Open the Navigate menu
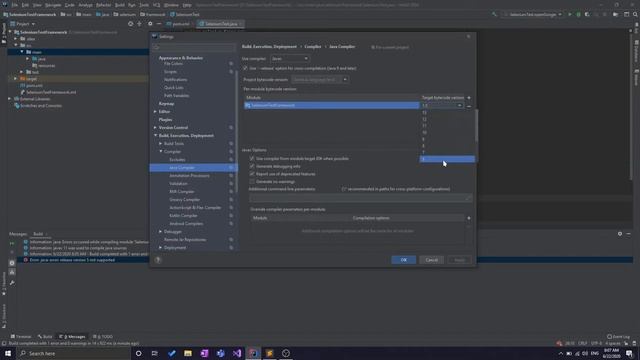The image size is (640, 360). tap(53, 5)
